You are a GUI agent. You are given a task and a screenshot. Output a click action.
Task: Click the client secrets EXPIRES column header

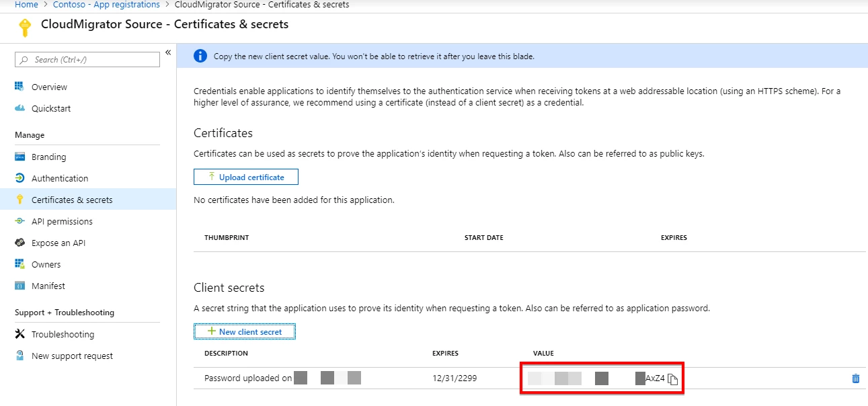(445, 354)
